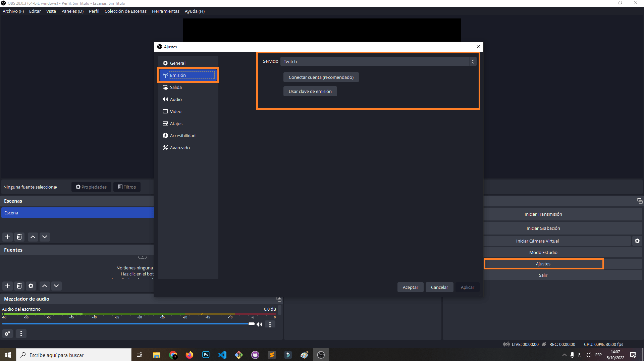Image resolution: width=644 pixels, height=361 pixels.
Task: Click Conectar cuenta (recomendado)
Action: point(321,77)
